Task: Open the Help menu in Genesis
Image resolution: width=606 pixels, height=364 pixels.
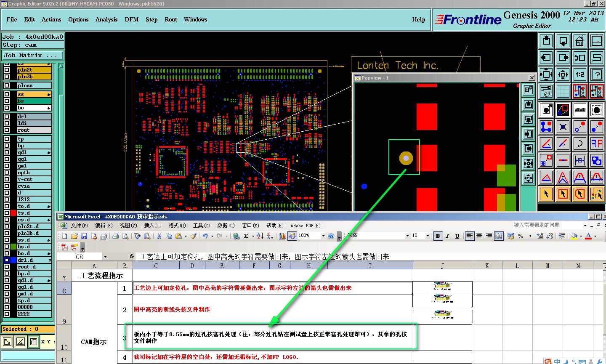Action: [x=419, y=19]
